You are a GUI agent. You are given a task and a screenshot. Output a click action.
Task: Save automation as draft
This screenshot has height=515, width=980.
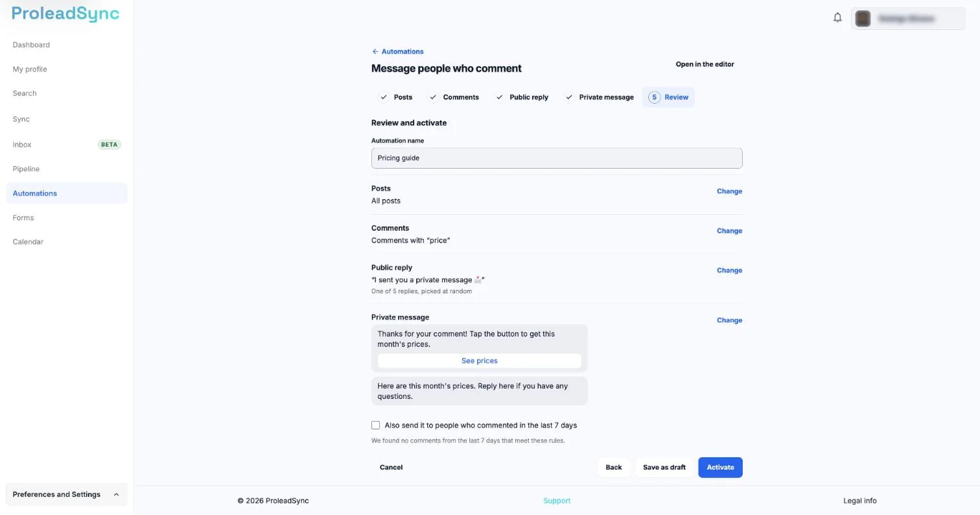[x=664, y=468]
